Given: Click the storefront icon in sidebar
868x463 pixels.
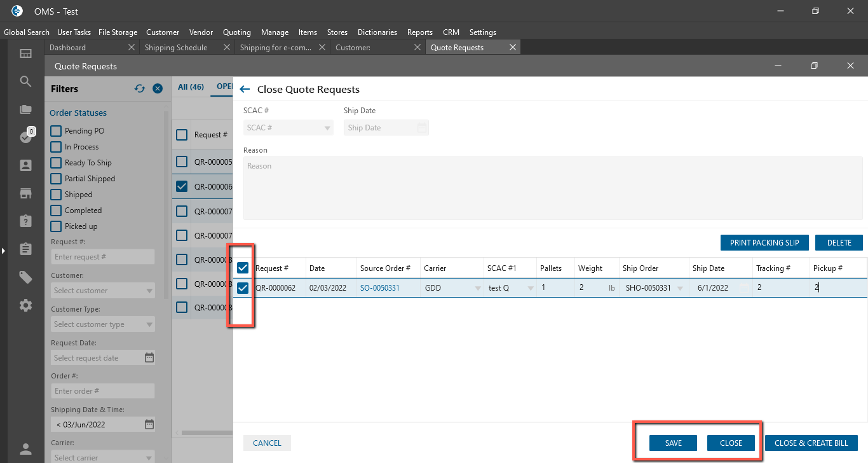Looking at the screenshot, I should point(25,193).
